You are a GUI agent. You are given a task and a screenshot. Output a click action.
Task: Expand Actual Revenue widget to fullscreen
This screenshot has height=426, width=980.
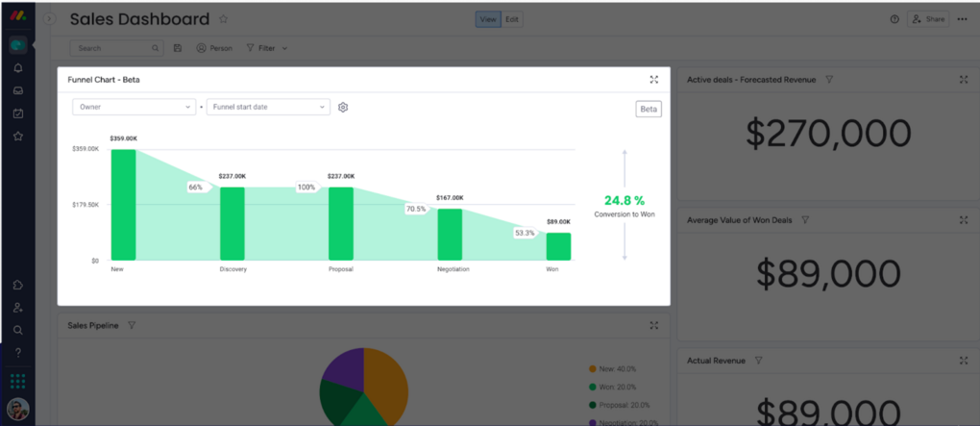coord(963,361)
